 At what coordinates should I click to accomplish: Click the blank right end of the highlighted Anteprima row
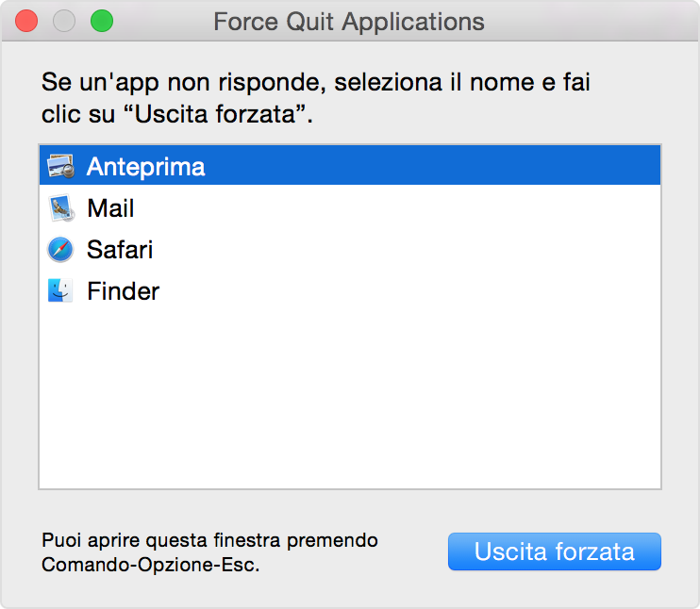566,167
